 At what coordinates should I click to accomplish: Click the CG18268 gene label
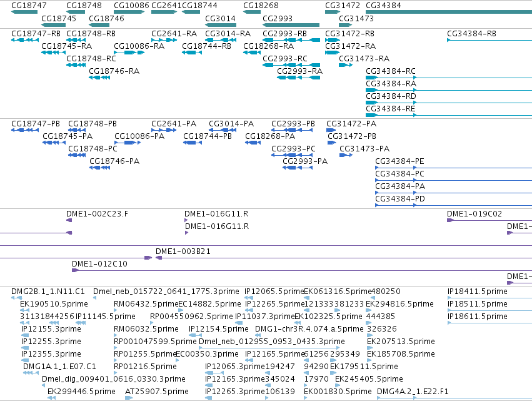tap(261, 6)
